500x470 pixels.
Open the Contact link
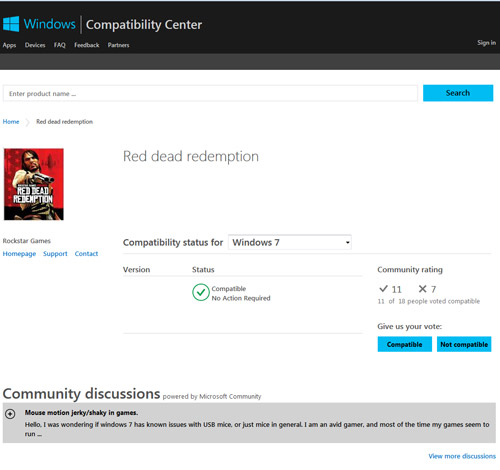coord(86,254)
